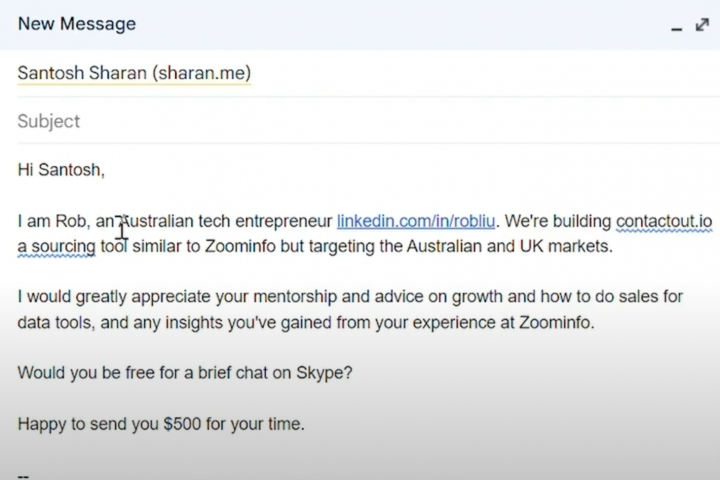Viewport: 720px width, 480px height.
Task: Click on "UK markets" in the body
Action: pyautogui.click(x=572, y=246)
